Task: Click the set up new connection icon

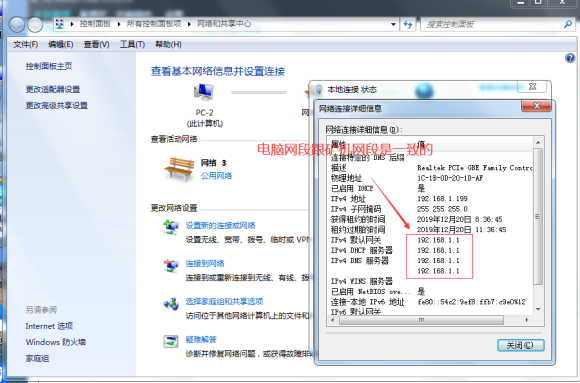Action: [x=171, y=227]
